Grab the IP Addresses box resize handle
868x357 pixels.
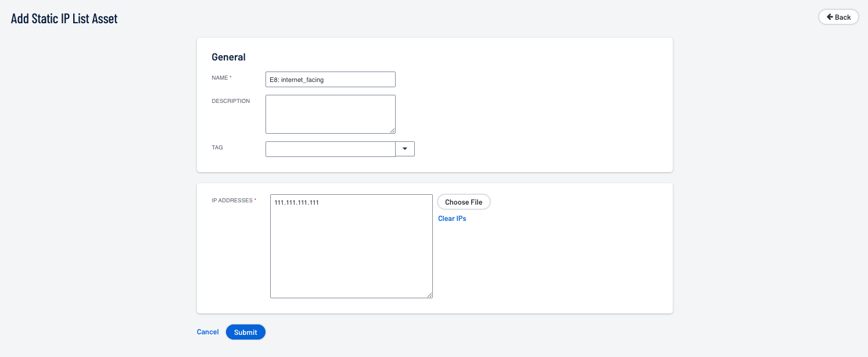pos(429,295)
